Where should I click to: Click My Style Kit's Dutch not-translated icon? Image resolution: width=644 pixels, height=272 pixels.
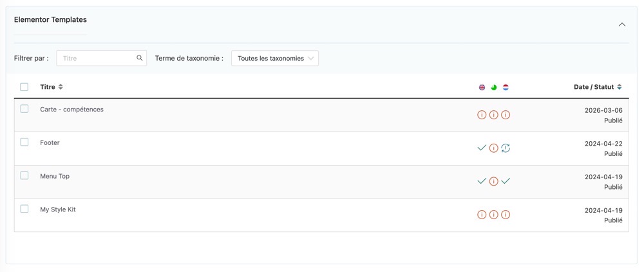(506, 215)
